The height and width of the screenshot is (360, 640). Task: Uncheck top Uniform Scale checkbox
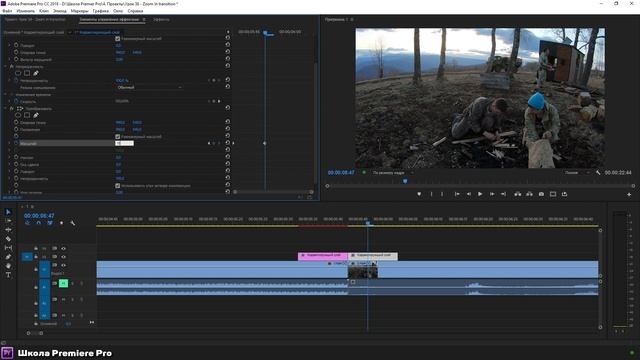pyautogui.click(x=118, y=39)
